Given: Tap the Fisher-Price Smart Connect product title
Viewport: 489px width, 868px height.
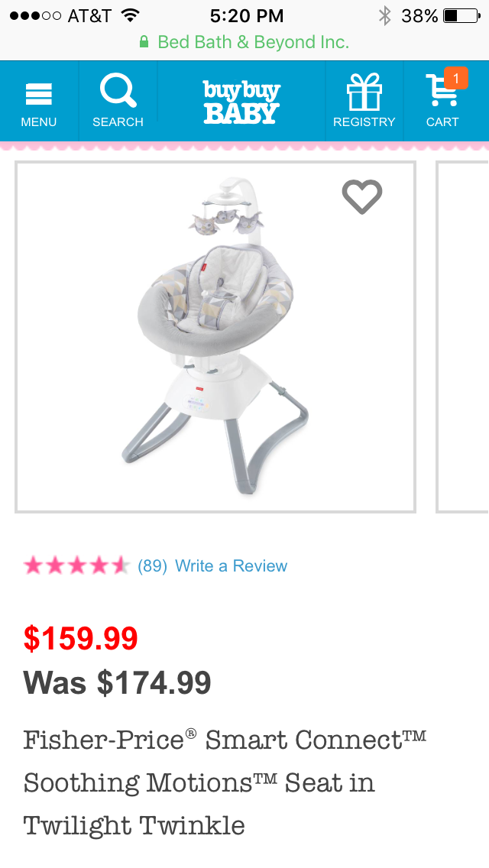Looking at the screenshot, I should point(225,782).
